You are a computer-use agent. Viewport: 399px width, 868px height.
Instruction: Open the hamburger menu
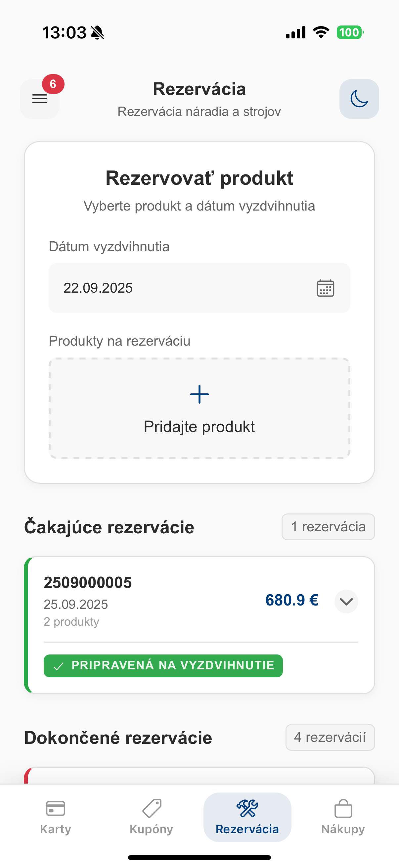40,99
